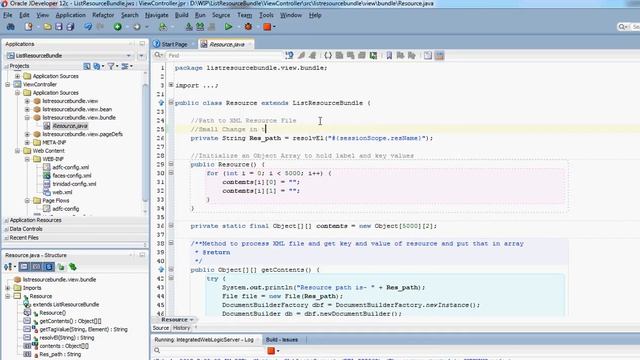Open the sort options dropdown in Structure
640x360 pixels.
coord(10,267)
